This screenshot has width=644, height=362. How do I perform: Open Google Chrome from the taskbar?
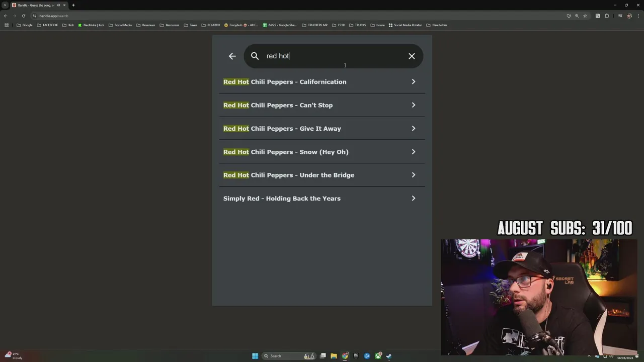pyautogui.click(x=345, y=356)
